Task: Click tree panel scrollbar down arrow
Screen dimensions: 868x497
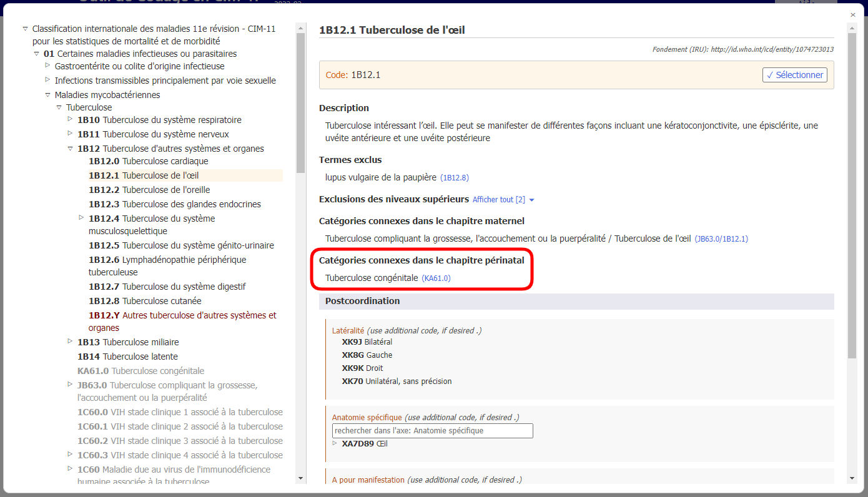Action: tap(300, 478)
